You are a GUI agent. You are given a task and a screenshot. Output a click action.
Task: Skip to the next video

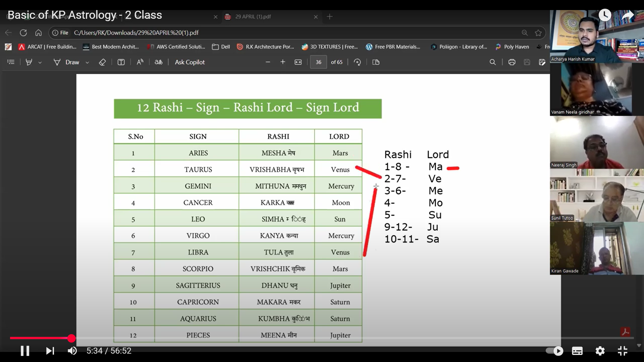pyautogui.click(x=50, y=351)
